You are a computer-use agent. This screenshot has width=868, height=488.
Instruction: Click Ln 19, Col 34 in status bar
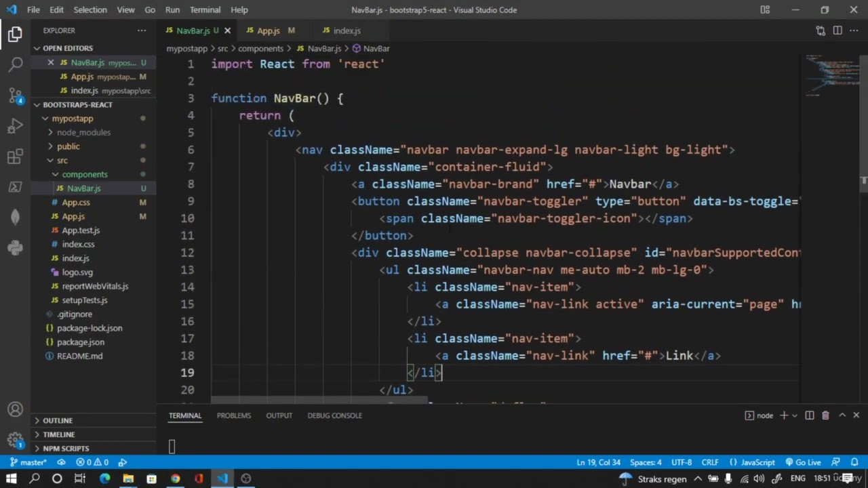pyautogui.click(x=598, y=462)
